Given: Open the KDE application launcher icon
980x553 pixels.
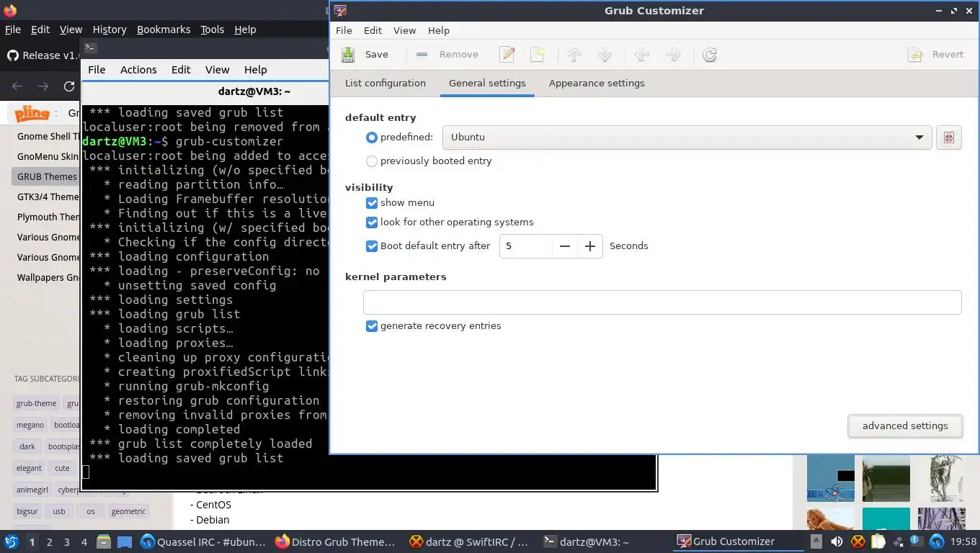Looking at the screenshot, I should click(12, 541).
